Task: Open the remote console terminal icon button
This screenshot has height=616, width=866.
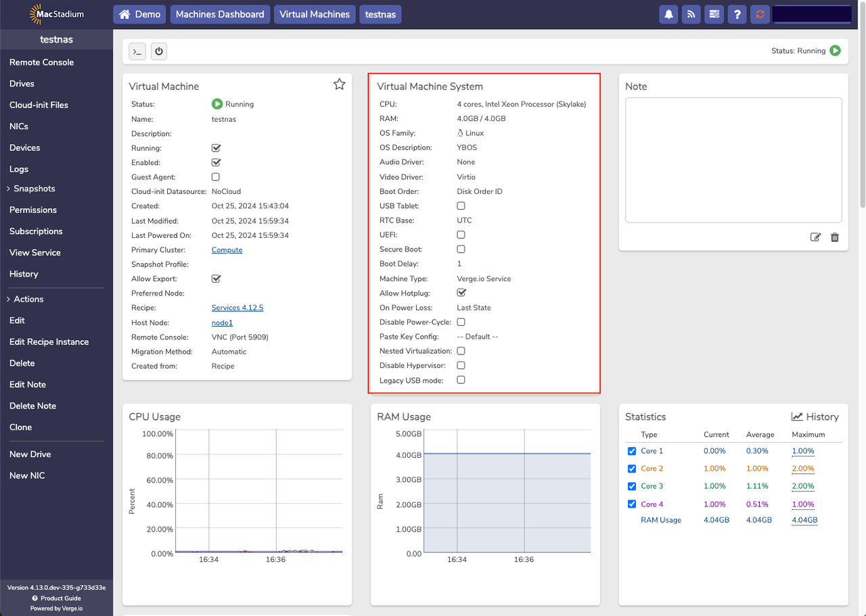Action: point(137,51)
